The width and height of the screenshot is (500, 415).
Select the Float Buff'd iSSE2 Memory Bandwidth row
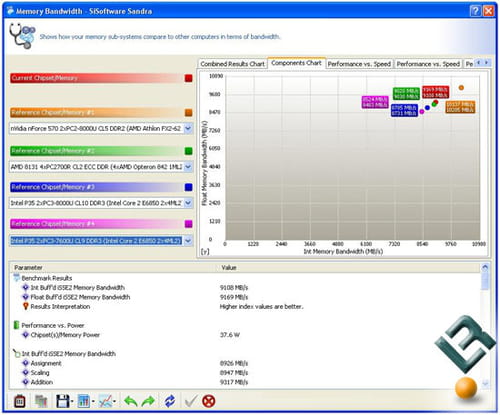[x=80, y=297]
